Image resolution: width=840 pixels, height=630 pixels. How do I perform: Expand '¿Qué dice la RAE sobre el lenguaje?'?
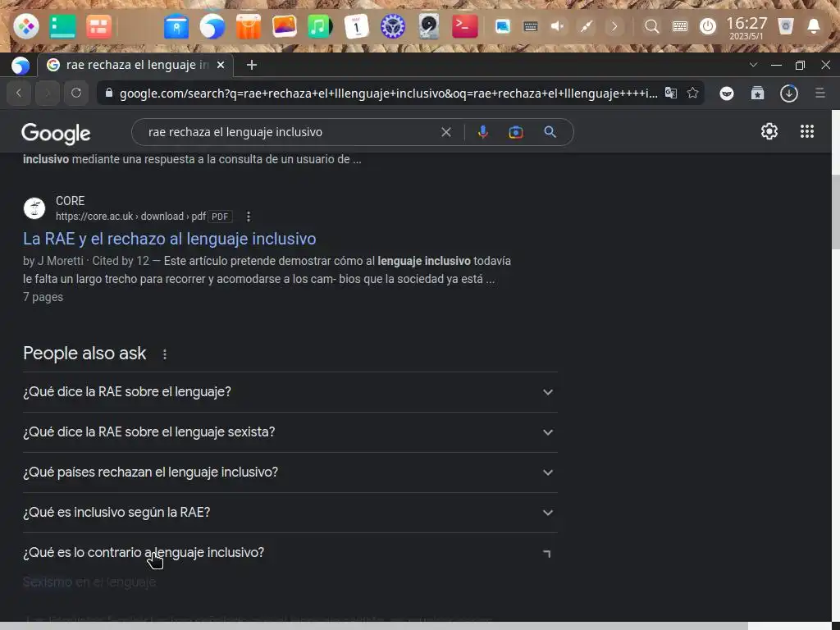coord(290,391)
